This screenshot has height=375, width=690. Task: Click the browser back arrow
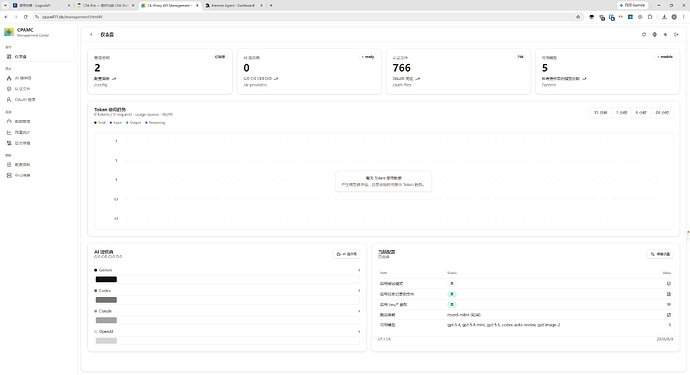click(6, 17)
